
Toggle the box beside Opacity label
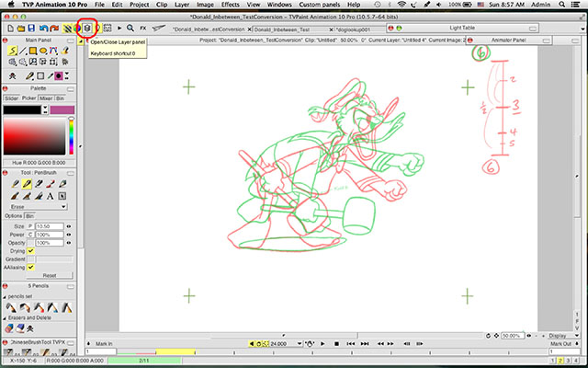pos(30,243)
